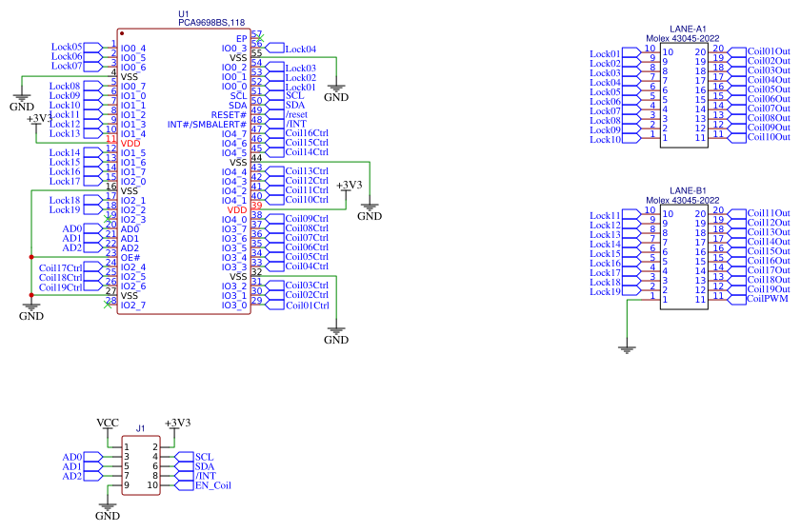
Task: Click the LANE-B1 connector designator
Action: pyautogui.click(x=688, y=191)
